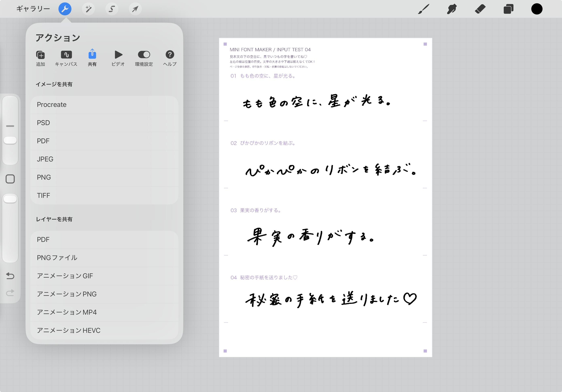
Task: Share image as TIFF
Action: pos(105,196)
